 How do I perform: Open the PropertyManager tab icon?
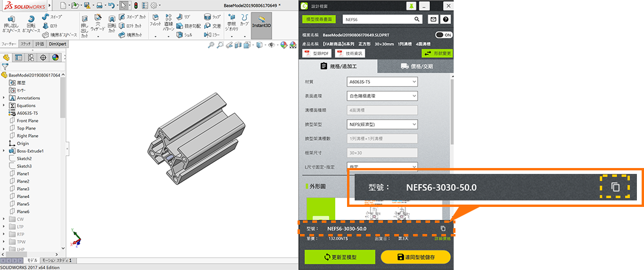[18, 58]
